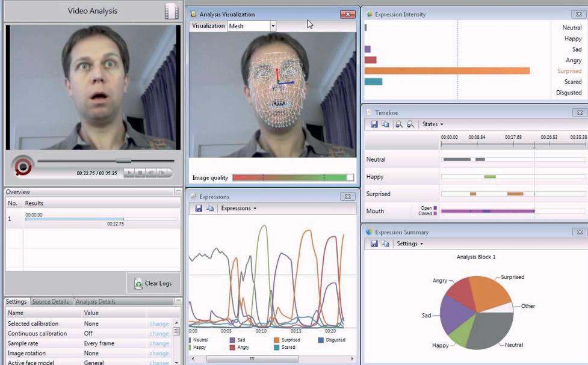The width and height of the screenshot is (588, 365).
Task: Play the video with the play button
Action: pyautogui.click(x=129, y=173)
